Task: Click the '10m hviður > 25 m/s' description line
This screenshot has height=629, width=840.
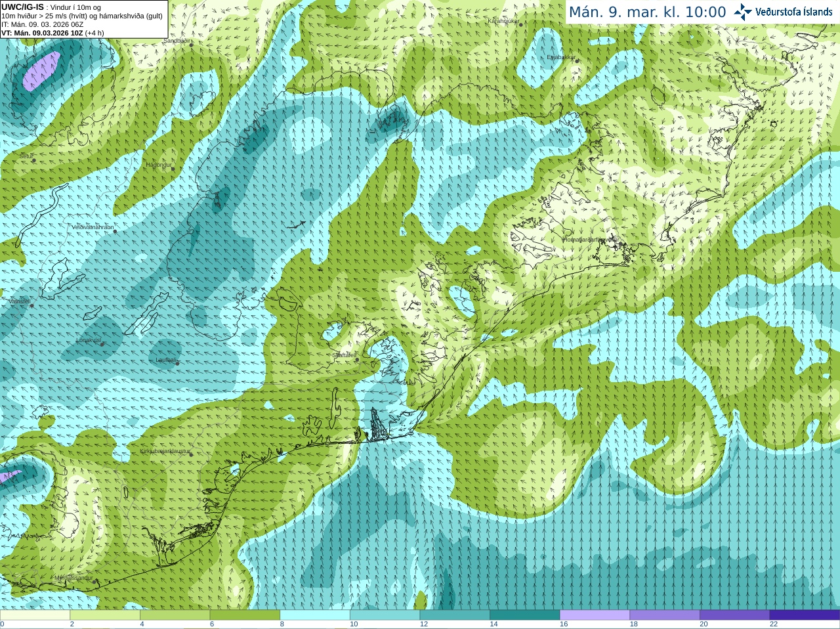Action: click(83, 16)
